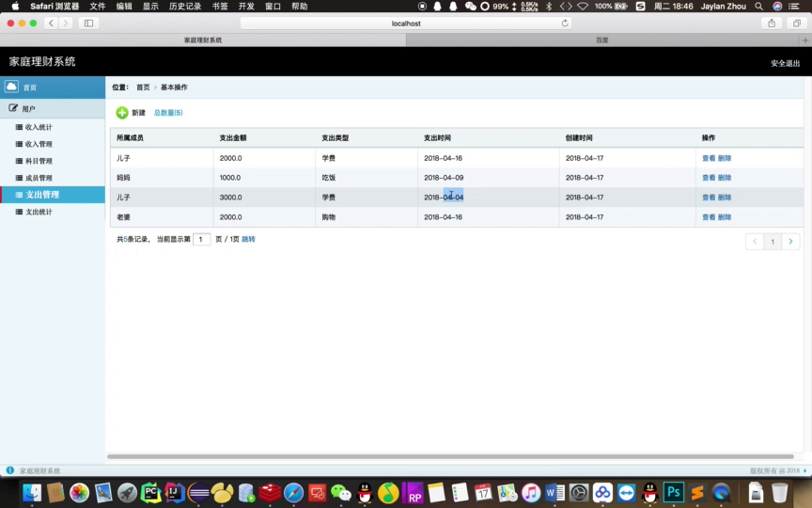Click the previous page arrow button
Image resolution: width=812 pixels, height=508 pixels.
(755, 242)
